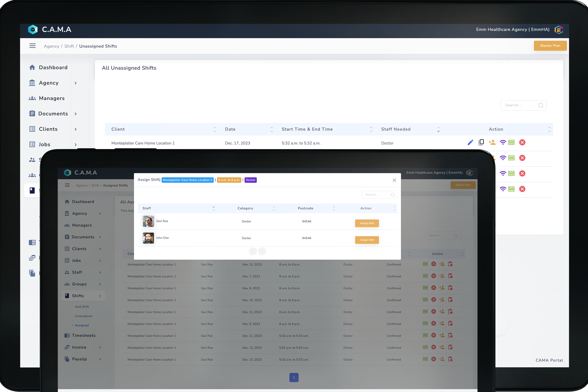Click C.A.M.A logo in Assigned Shifts window
The height and width of the screenshot is (392, 588).
(68, 172)
